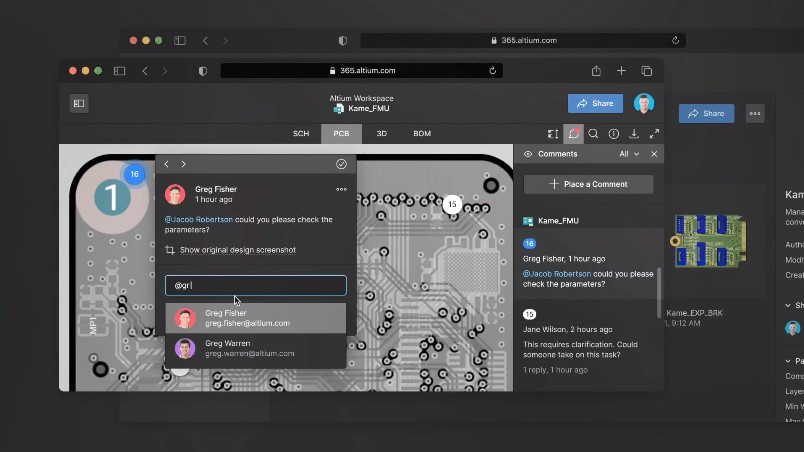
Task: Click privacy shield in rear Safari window
Action: tap(343, 40)
